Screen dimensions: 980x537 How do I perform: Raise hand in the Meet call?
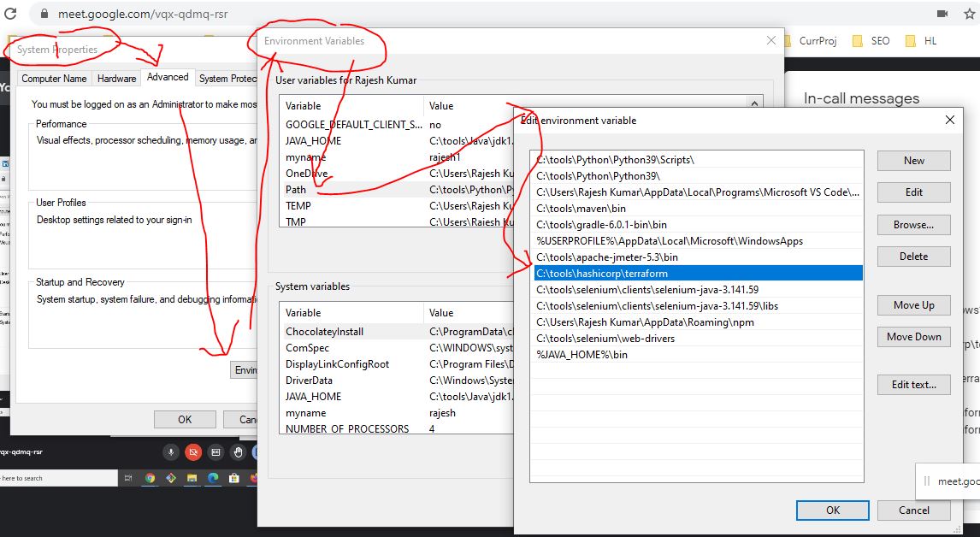click(x=239, y=451)
